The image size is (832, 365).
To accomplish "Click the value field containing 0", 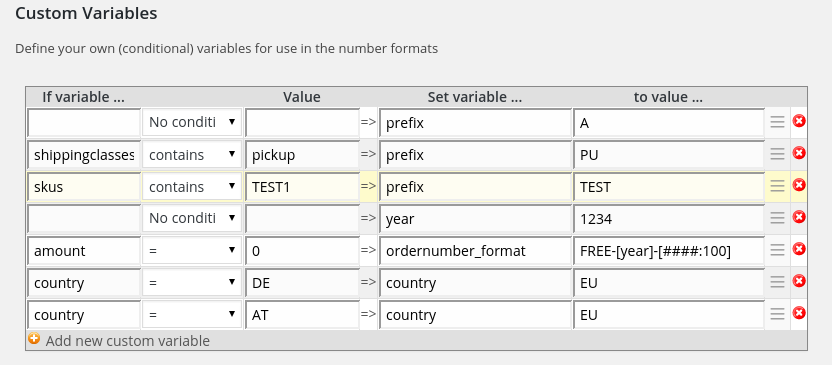I will [x=302, y=250].
